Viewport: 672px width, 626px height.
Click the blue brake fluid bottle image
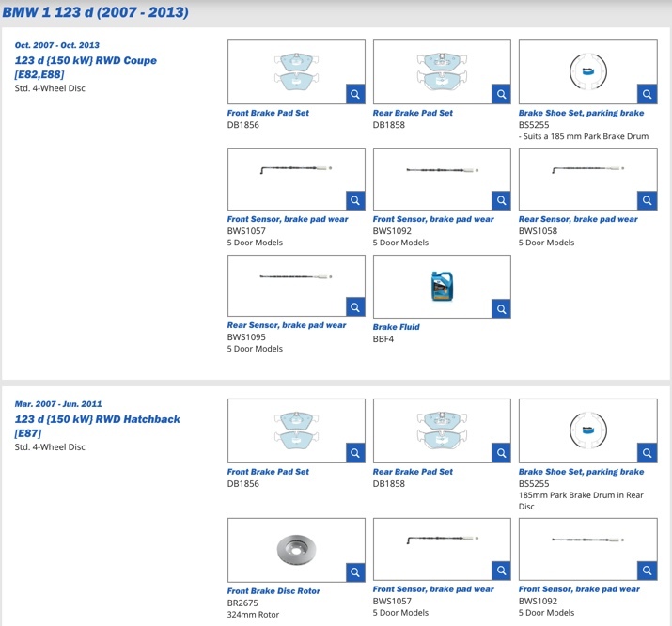pos(442,287)
